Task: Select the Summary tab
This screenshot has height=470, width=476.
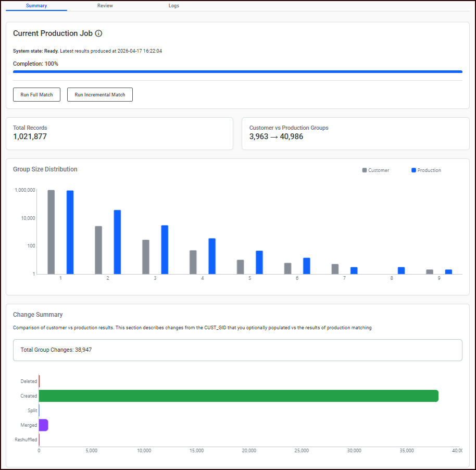Action: click(x=36, y=6)
